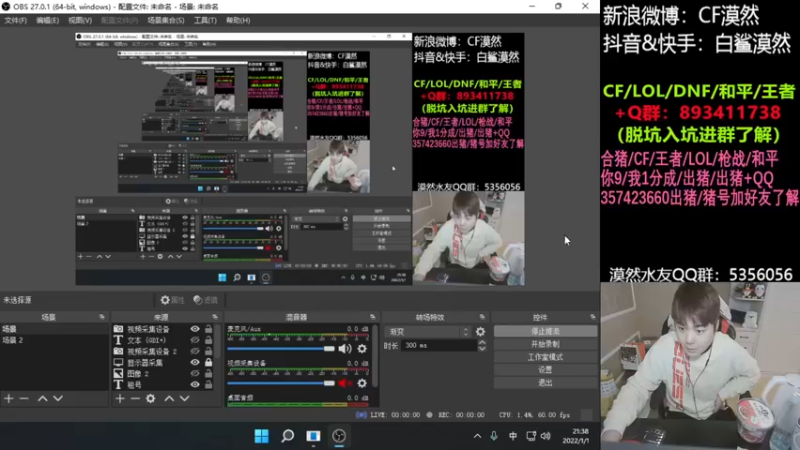Show the 图像 2 source

pos(195,373)
